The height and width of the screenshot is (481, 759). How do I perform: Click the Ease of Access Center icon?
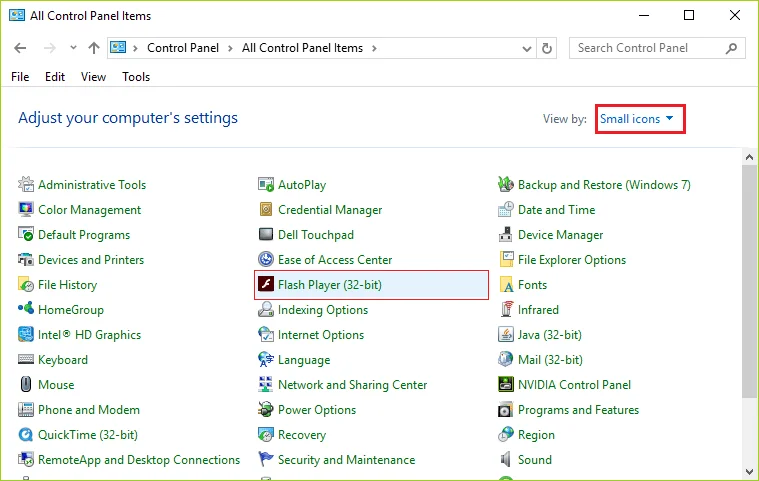[266, 260]
